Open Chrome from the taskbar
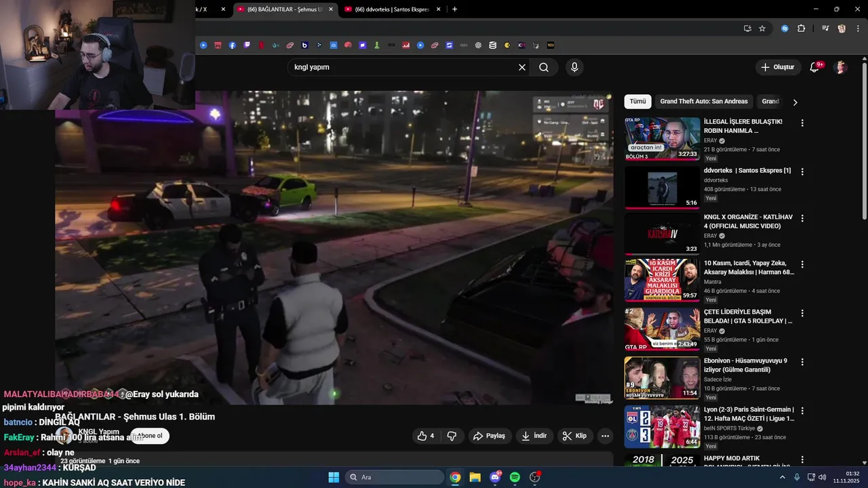The height and width of the screenshot is (488, 868). (455, 477)
